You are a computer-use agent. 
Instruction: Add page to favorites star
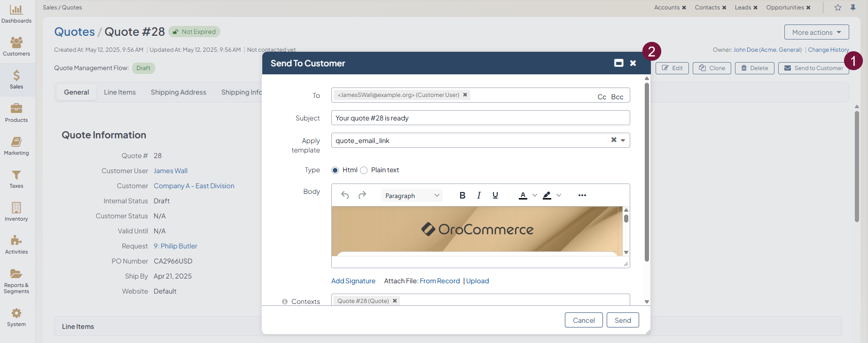(x=837, y=8)
